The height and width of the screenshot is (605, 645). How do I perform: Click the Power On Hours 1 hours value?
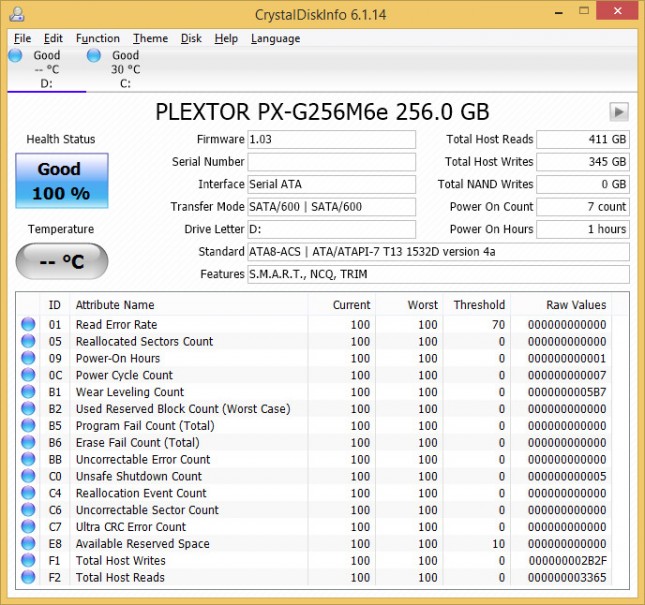click(x=583, y=229)
